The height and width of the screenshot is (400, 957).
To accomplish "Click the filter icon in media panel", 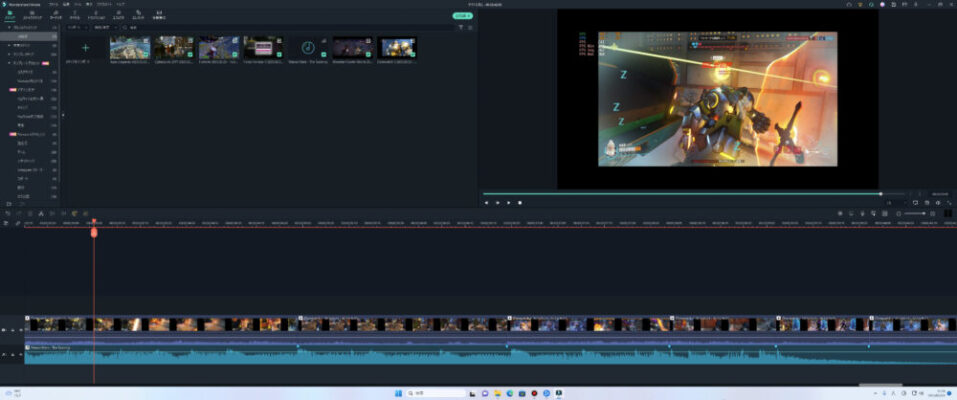I will click(461, 27).
